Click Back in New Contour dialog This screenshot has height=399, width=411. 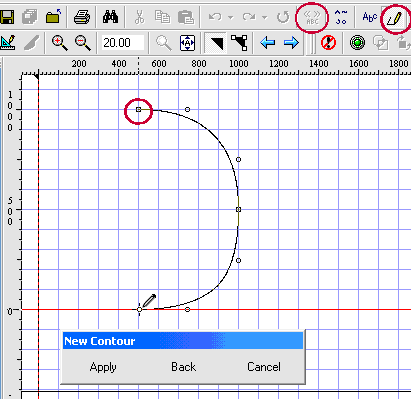click(x=183, y=367)
